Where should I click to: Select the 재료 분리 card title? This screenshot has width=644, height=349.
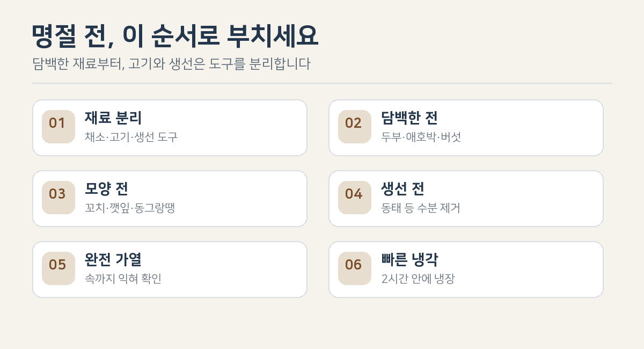point(113,118)
